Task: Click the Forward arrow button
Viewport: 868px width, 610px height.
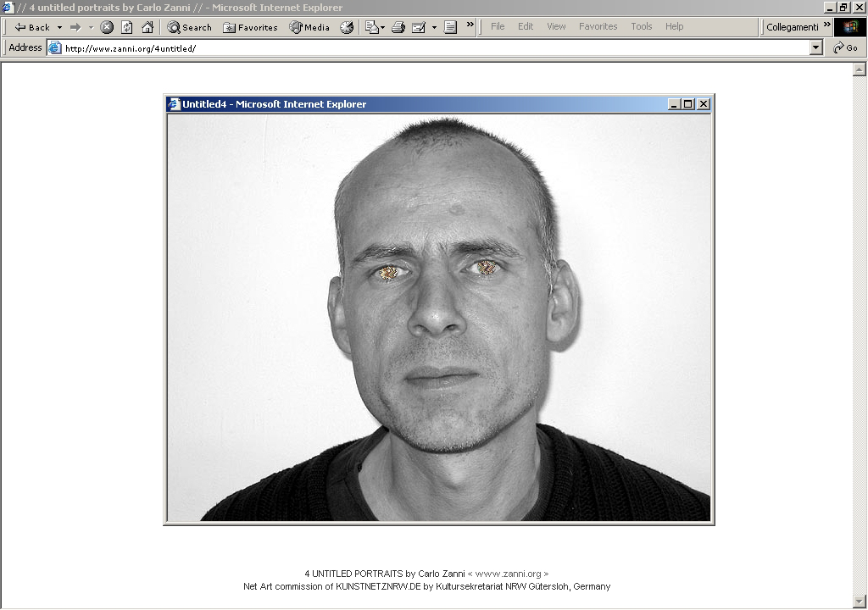Action: (75, 27)
